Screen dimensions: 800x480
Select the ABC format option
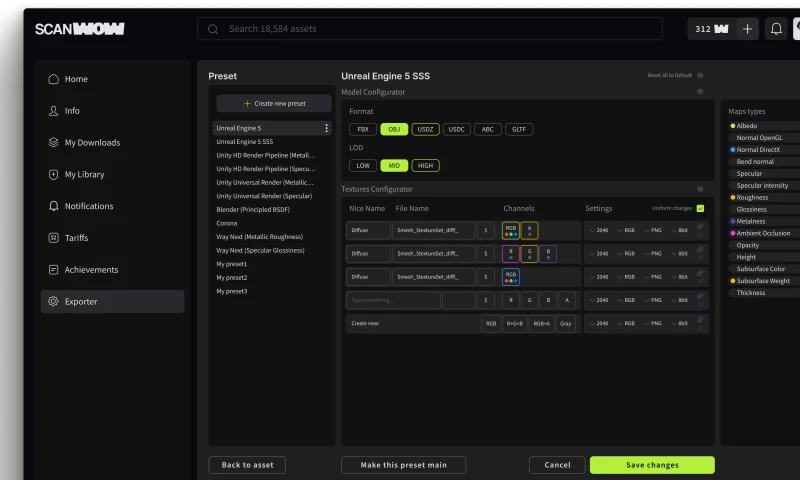[488, 130]
